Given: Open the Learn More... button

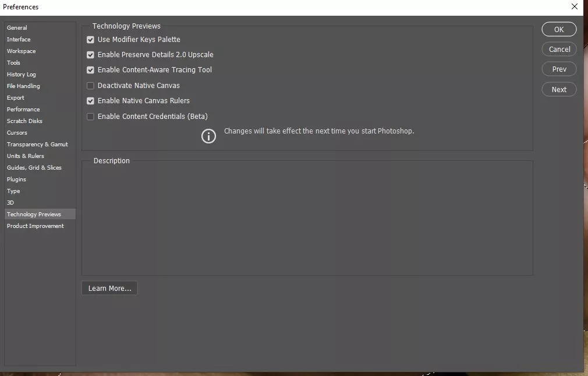Looking at the screenshot, I should pyautogui.click(x=109, y=289).
